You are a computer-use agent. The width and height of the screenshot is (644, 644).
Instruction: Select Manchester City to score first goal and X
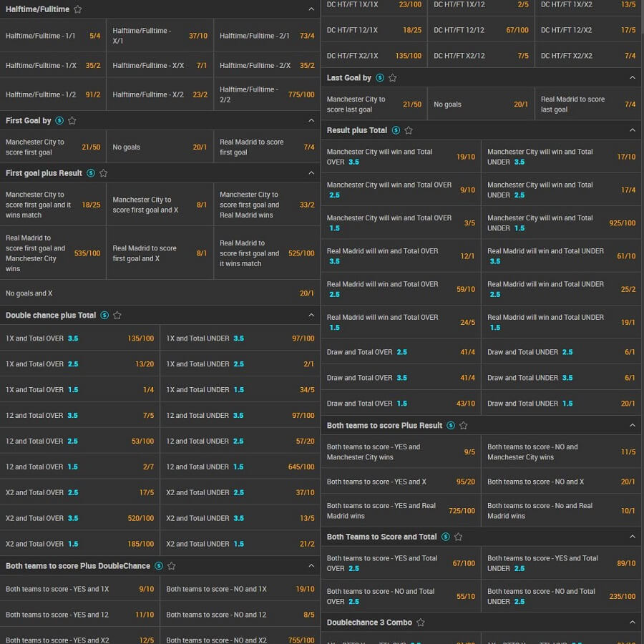(160, 205)
